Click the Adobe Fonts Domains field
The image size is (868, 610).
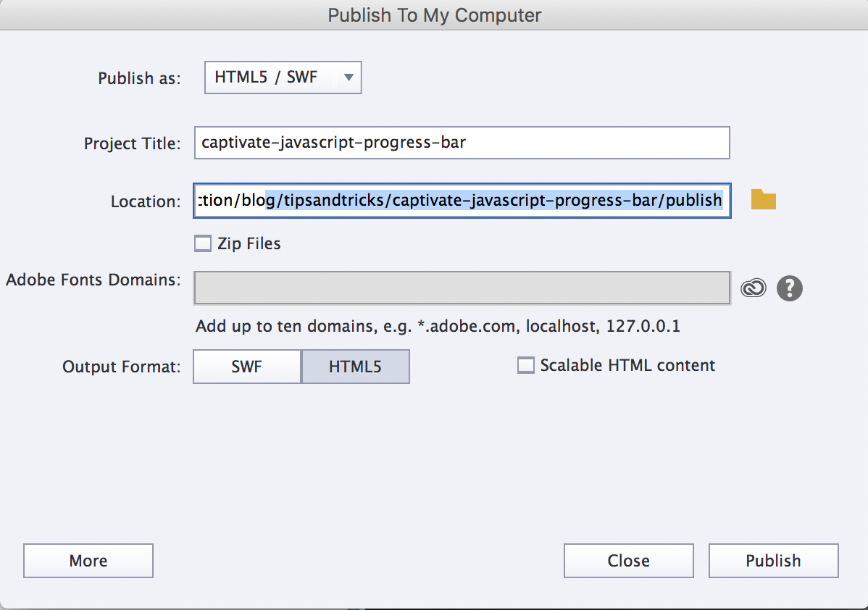coord(462,288)
